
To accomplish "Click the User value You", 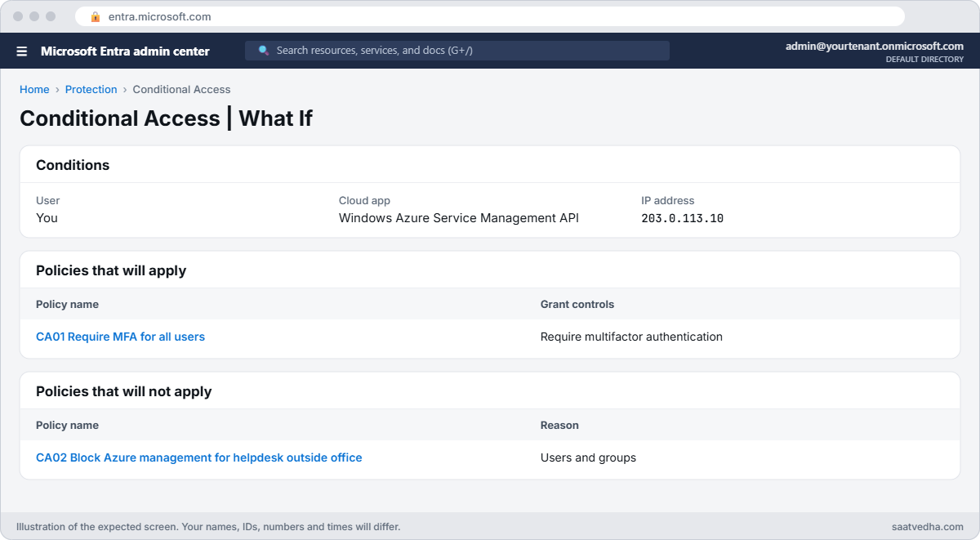I will tap(47, 218).
